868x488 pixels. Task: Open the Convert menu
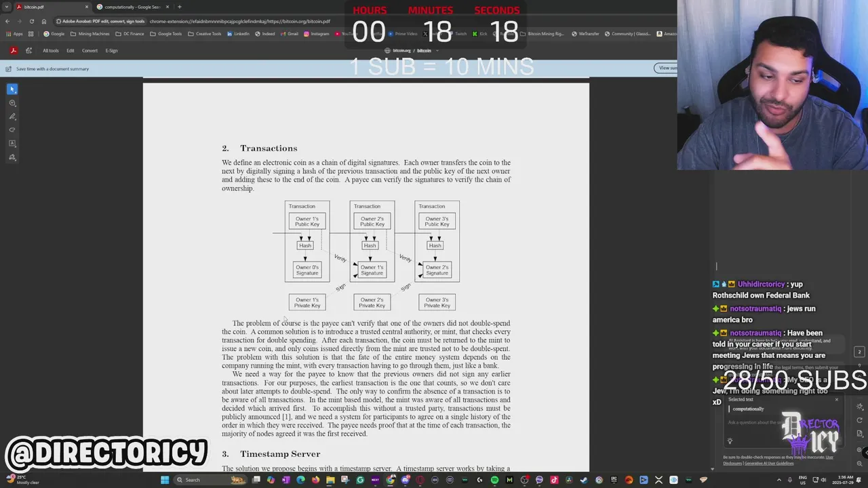(x=90, y=50)
